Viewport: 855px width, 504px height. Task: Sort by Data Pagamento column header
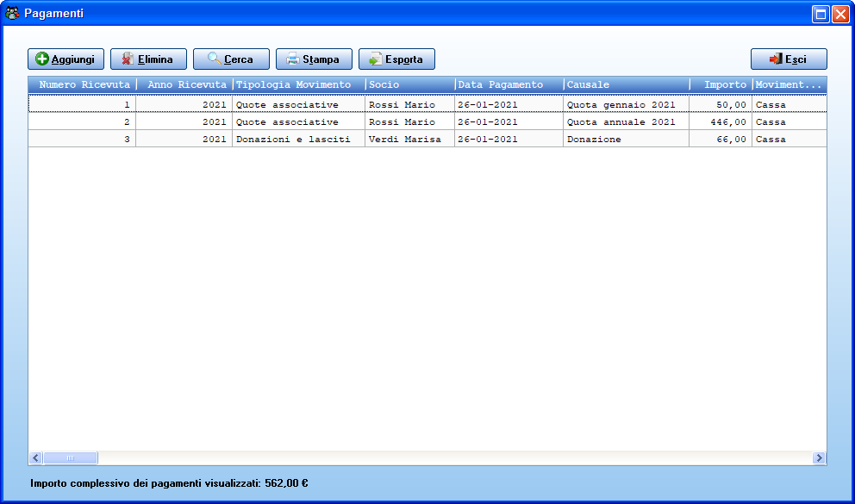click(x=509, y=84)
